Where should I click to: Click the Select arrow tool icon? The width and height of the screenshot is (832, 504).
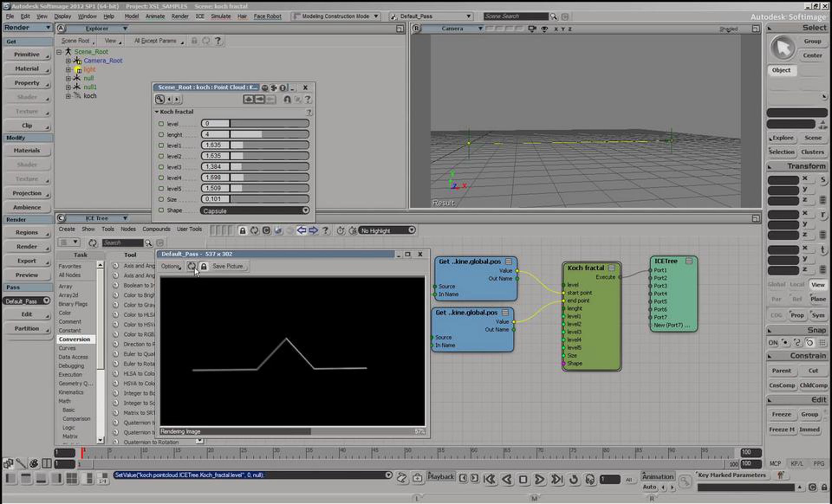point(782,48)
